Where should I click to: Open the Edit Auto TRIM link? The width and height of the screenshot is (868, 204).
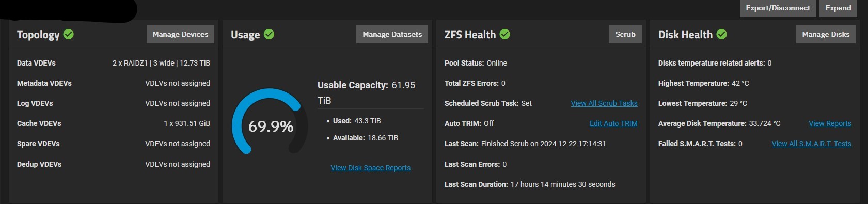click(613, 123)
